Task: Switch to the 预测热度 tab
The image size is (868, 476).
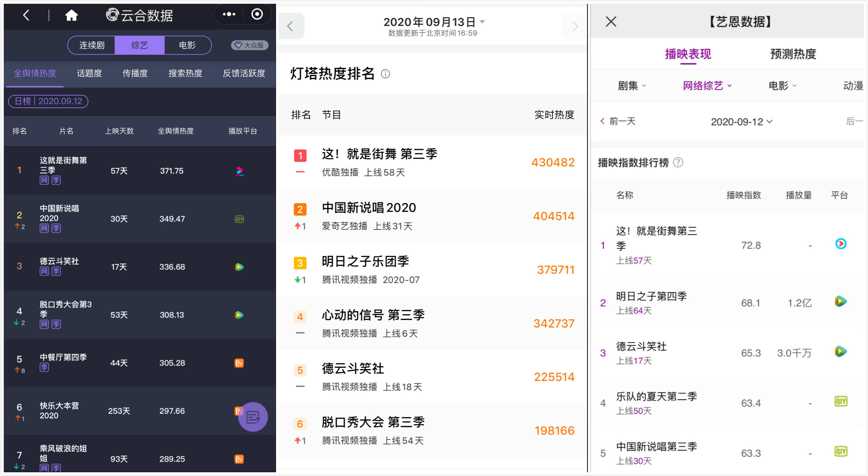Action: tap(793, 54)
